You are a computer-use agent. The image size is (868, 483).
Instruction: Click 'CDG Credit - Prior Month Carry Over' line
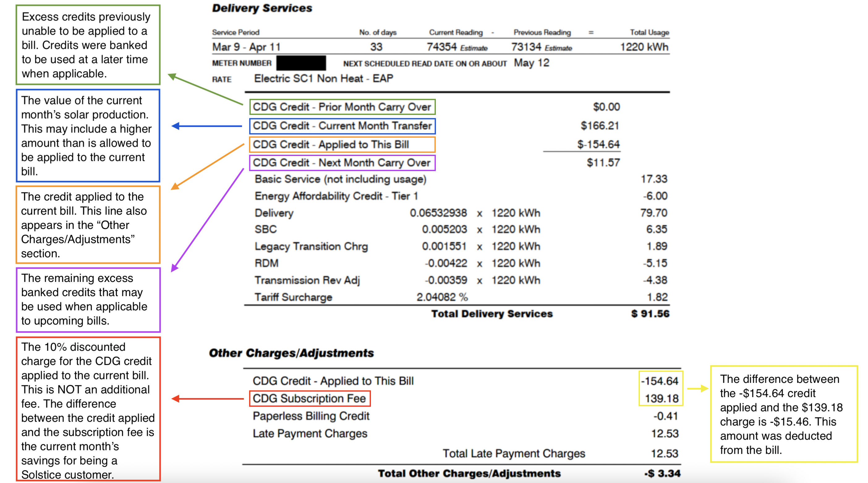click(x=342, y=107)
